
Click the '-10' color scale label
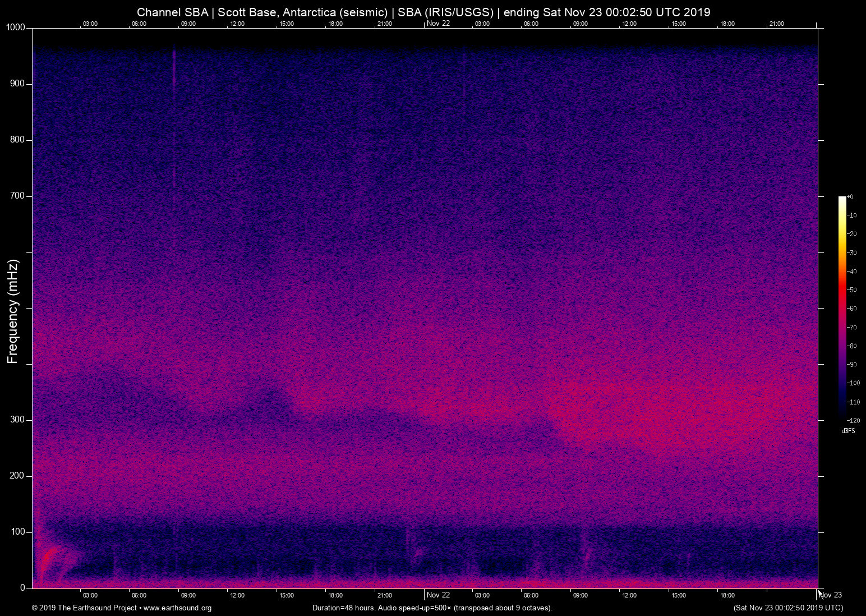[x=851, y=215]
